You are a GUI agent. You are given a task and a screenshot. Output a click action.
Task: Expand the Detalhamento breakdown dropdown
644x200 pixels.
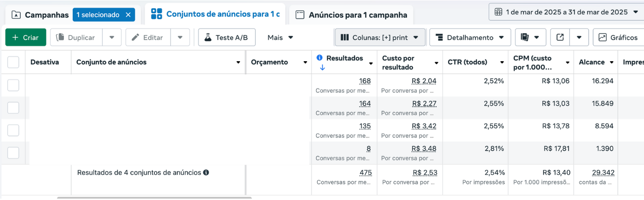pyautogui.click(x=470, y=37)
